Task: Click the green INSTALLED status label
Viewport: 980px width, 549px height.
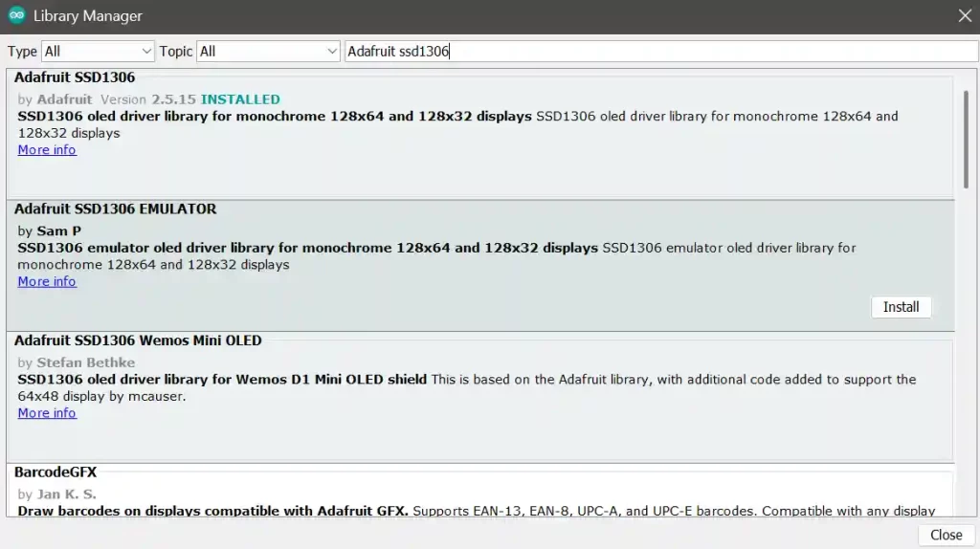Action: [240, 99]
